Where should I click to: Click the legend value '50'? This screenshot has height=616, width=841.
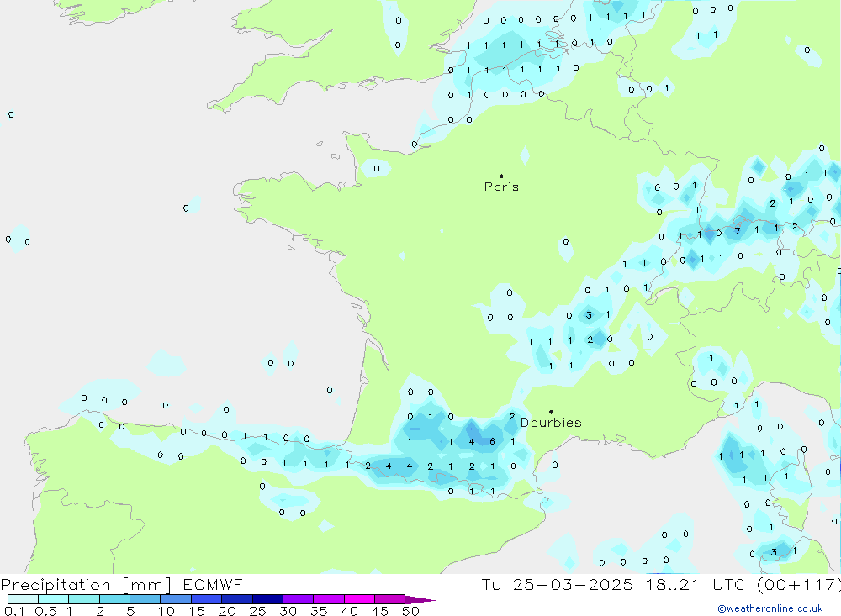(x=411, y=611)
